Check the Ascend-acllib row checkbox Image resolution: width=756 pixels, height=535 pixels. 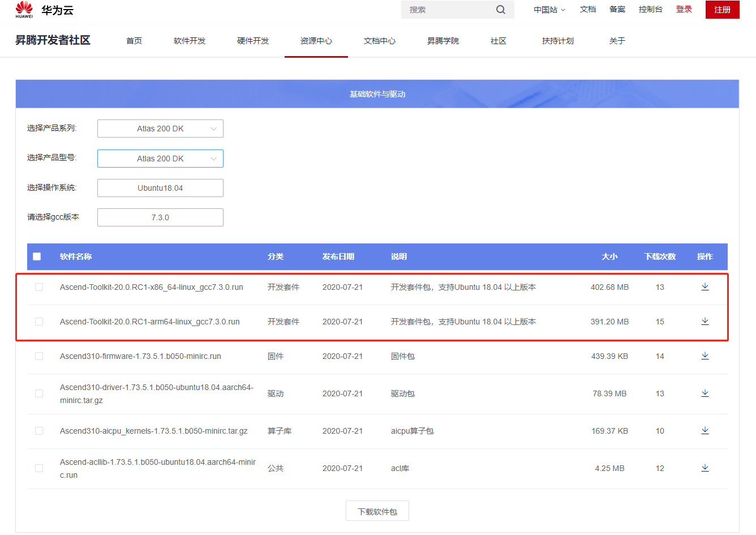click(x=39, y=468)
